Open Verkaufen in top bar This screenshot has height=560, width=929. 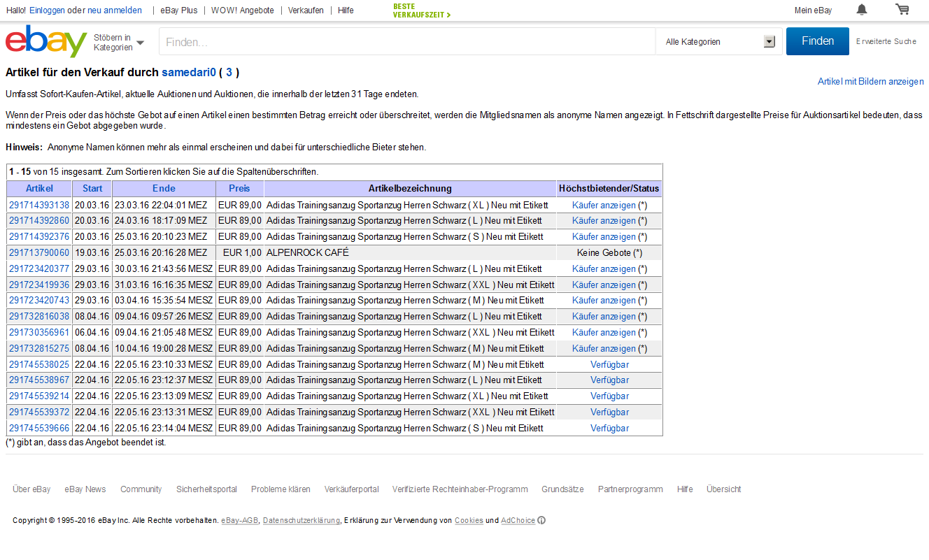(x=306, y=10)
